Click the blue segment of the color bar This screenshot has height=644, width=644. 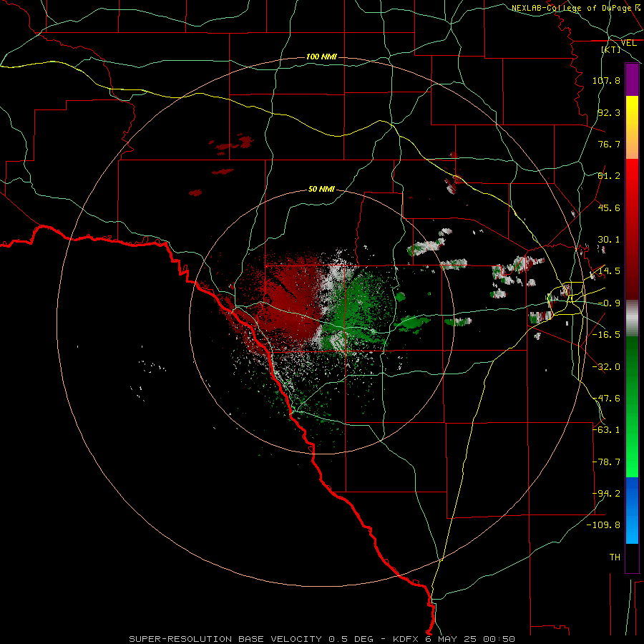tap(632, 510)
